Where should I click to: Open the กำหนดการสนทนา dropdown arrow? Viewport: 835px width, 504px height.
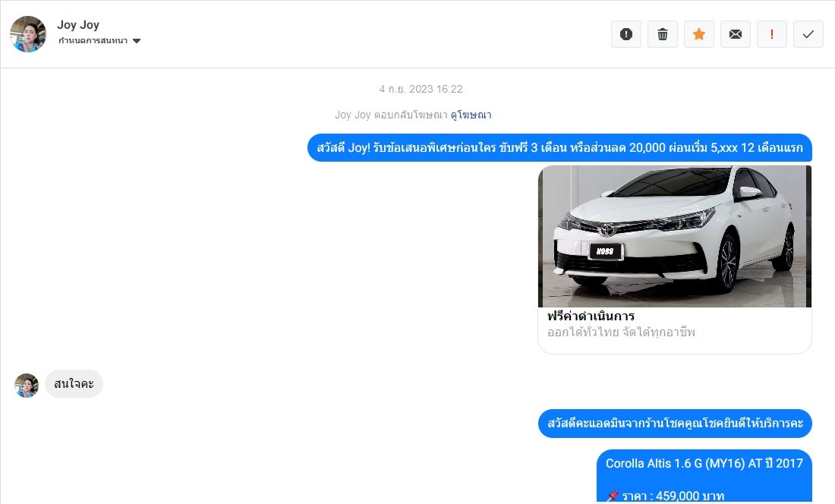[137, 41]
